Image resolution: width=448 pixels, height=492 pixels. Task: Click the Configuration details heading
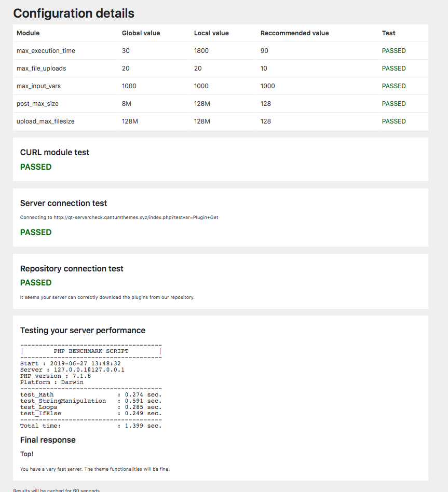73,13
